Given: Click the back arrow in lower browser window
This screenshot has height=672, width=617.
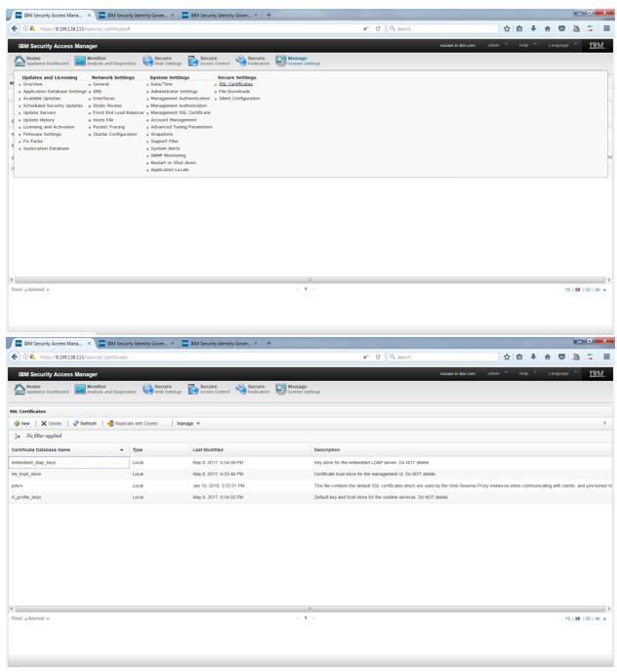Looking at the screenshot, I should point(14,357).
